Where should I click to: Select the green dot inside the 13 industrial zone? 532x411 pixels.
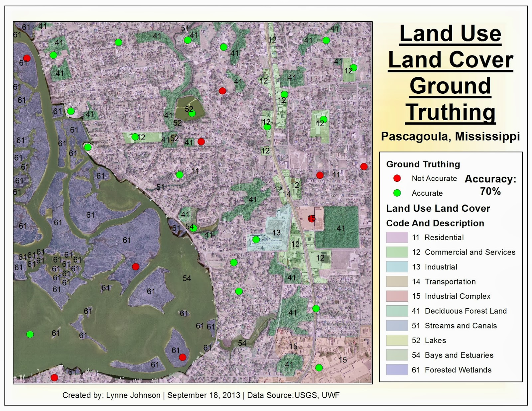[x=256, y=239]
